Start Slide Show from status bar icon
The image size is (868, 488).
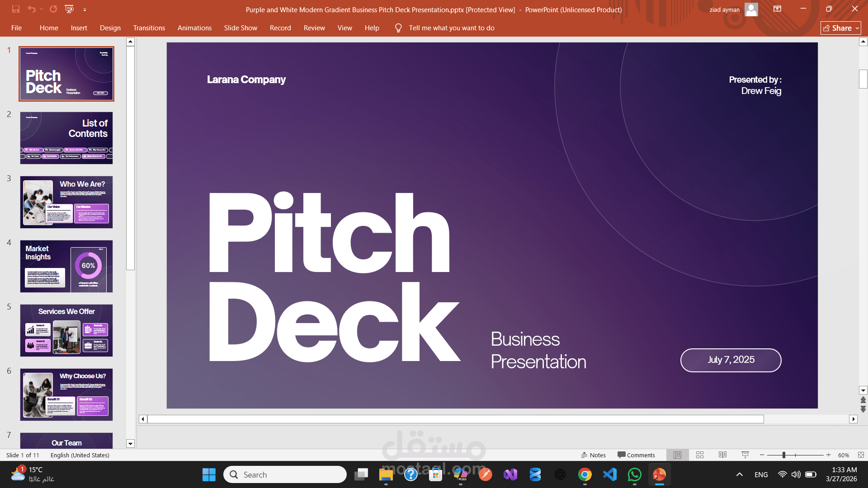click(745, 455)
